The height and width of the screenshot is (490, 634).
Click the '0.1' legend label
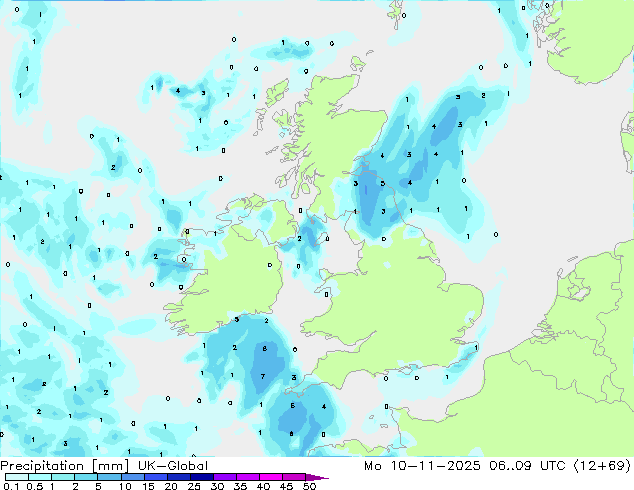click(11, 486)
